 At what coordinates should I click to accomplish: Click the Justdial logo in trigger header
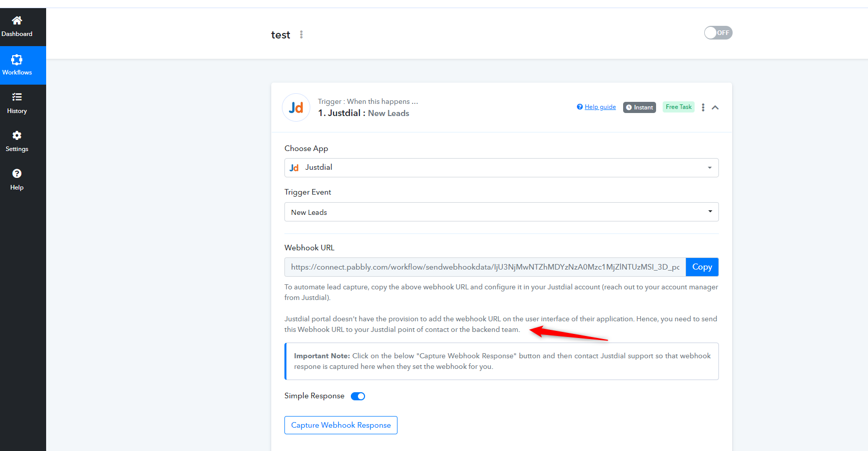[296, 107]
